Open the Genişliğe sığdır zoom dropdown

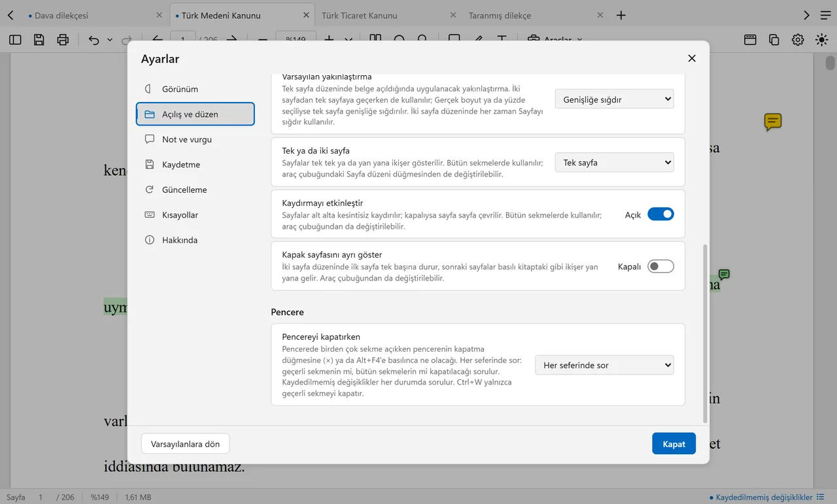pos(614,99)
